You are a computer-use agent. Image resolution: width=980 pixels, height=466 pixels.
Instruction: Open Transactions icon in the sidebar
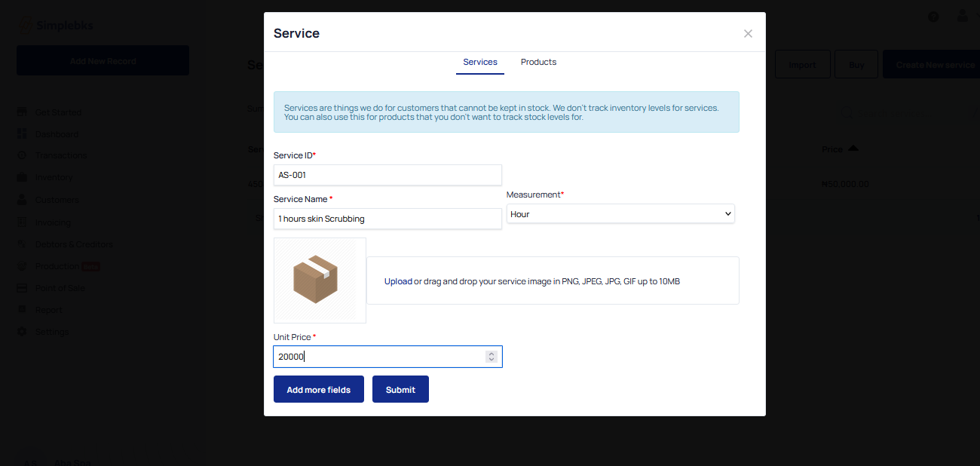22,155
